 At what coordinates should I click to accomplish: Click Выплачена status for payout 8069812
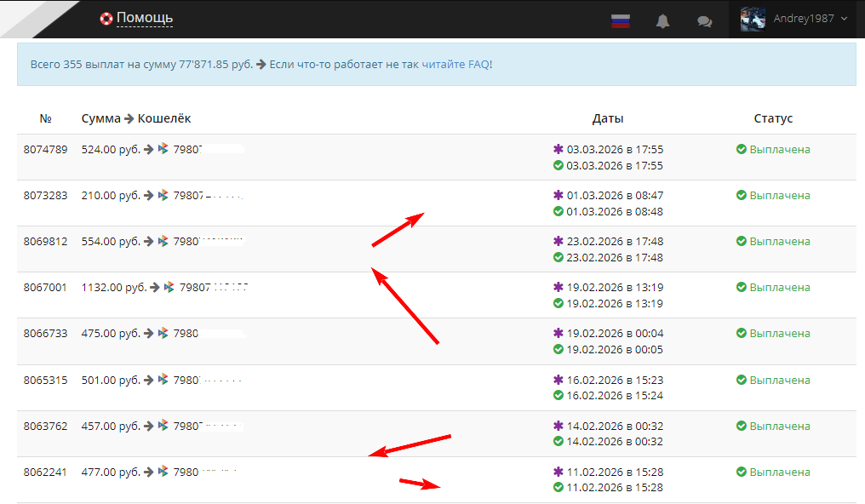[x=779, y=241]
